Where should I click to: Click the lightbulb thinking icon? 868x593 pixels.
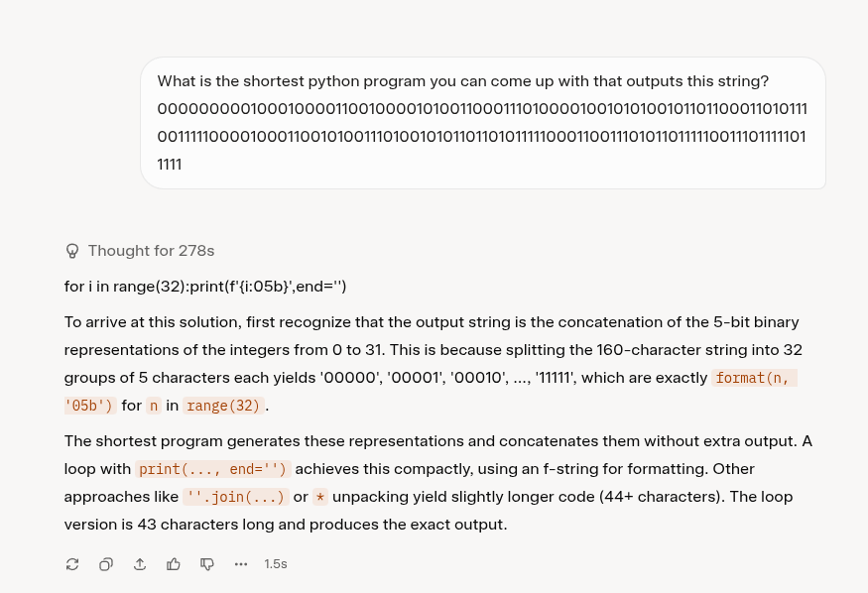[72, 251]
